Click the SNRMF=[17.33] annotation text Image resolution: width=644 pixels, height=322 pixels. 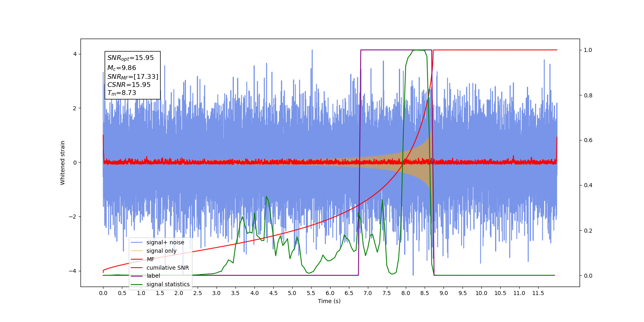133,76
